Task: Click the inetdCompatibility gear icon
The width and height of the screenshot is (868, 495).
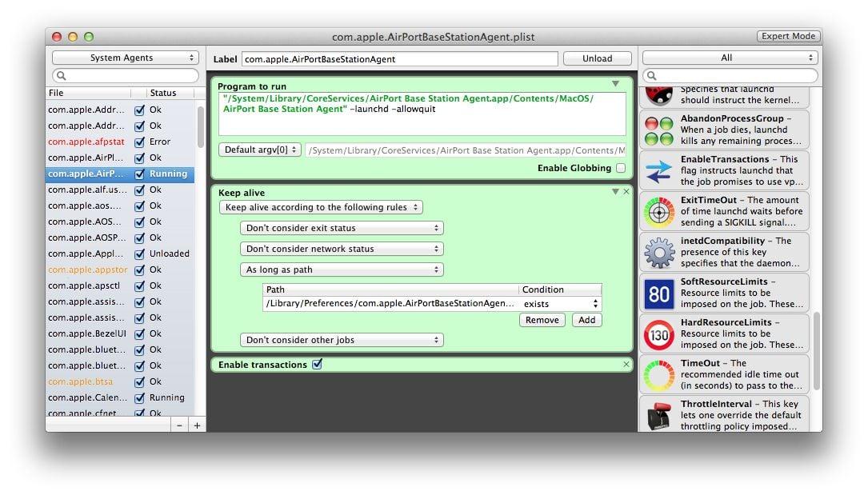Action: (658, 253)
